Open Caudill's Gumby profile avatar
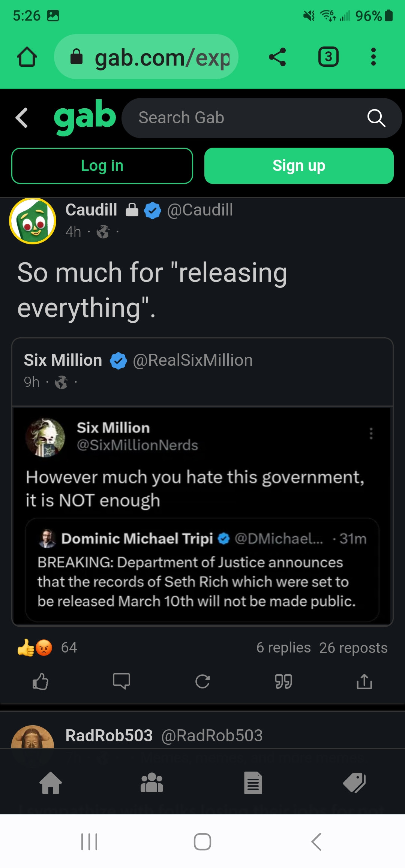The height and width of the screenshot is (868, 405). [33, 221]
